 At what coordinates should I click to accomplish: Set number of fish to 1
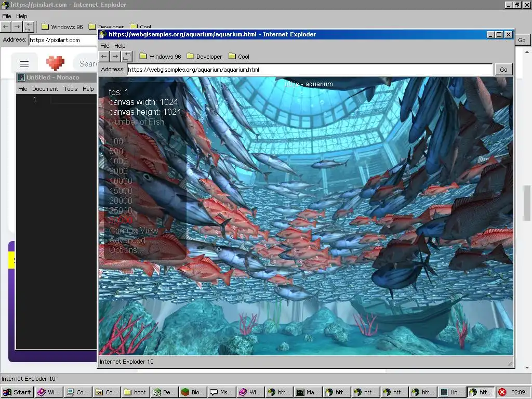[x=111, y=131]
